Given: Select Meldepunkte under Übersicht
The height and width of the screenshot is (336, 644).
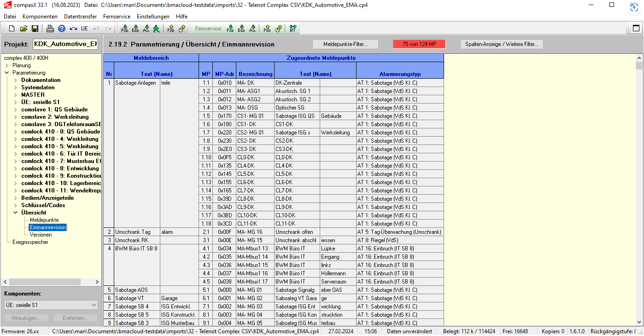Looking at the screenshot, I should click(44, 220).
